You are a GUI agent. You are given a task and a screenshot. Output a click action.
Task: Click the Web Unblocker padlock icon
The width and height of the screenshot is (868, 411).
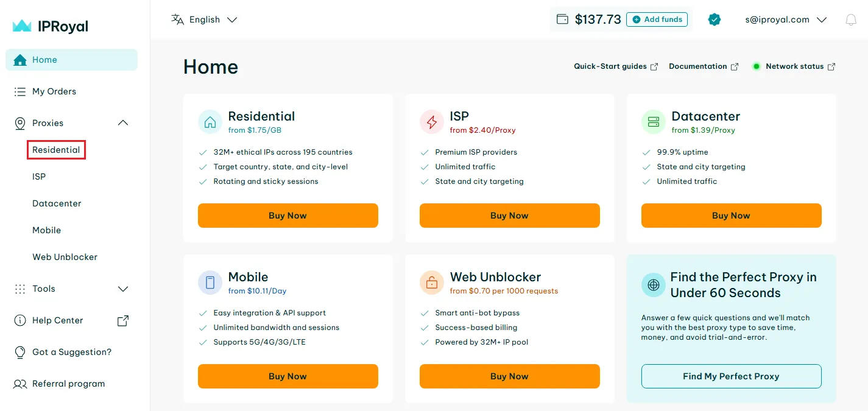point(432,283)
